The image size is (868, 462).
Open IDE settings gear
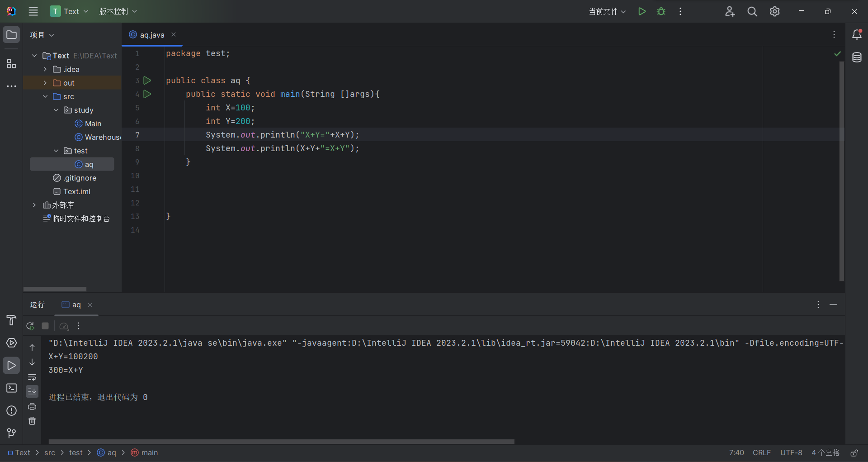(775, 11)
